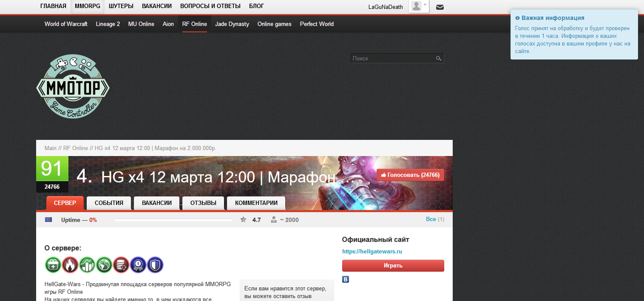Click the players count person icon

tap(274, 220)
